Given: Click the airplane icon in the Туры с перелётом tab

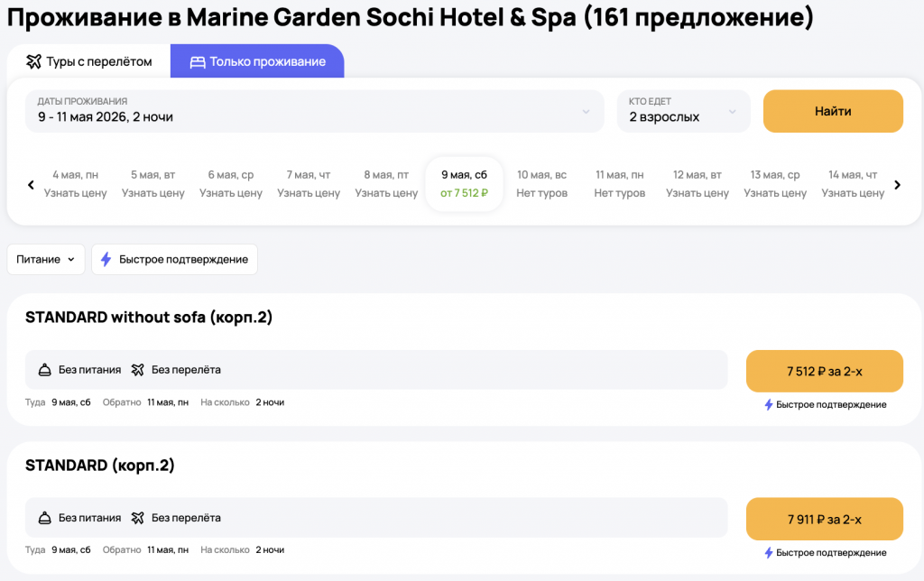Looking at the screenshot, I should (33, 62).
